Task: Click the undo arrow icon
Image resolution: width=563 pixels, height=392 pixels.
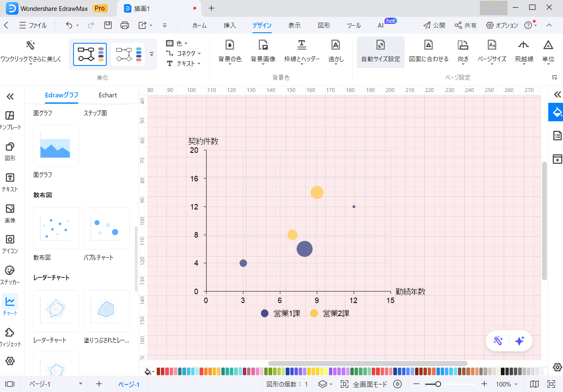Action: click(69, 25)
